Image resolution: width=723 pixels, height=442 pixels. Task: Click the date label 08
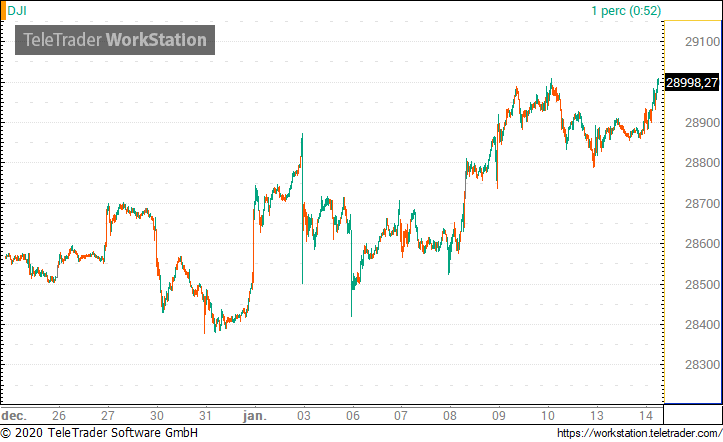450,416
